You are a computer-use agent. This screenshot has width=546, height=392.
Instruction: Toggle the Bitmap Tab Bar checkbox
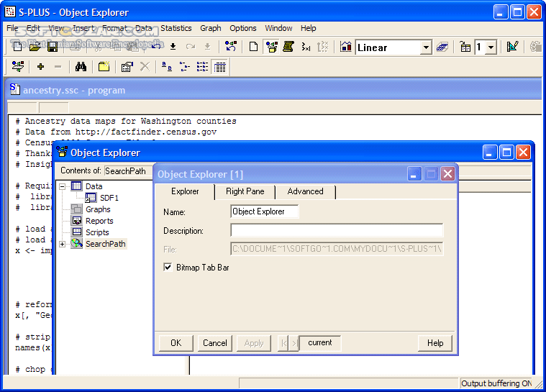point(168,267)
